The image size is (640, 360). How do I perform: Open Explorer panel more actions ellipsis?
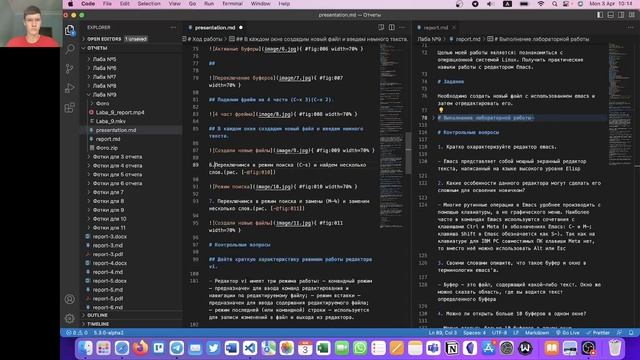pyautogui.click(x=173, y=27)
